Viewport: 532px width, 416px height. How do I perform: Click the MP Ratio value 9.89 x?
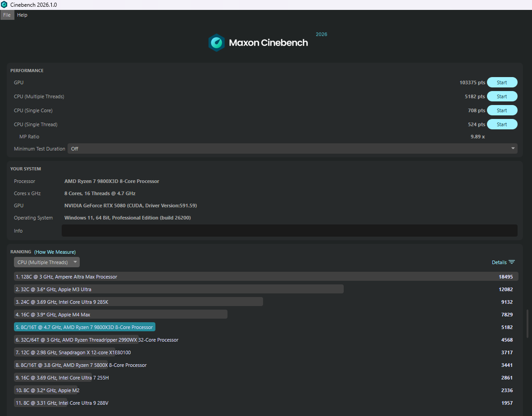pos(477,137)
